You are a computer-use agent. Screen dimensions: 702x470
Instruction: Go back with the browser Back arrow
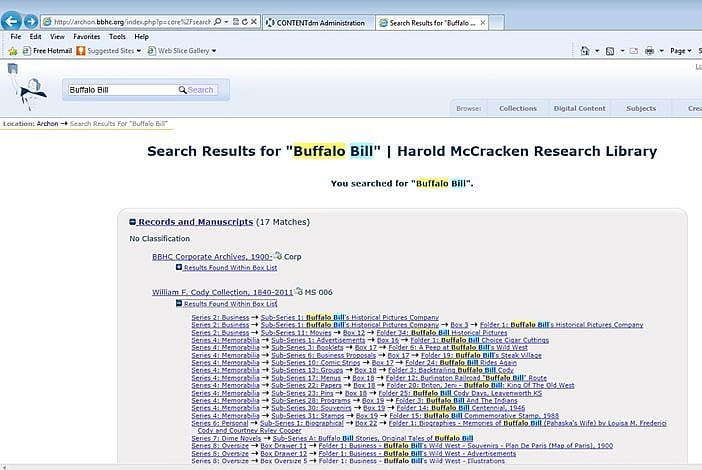[x=11, y=21]
